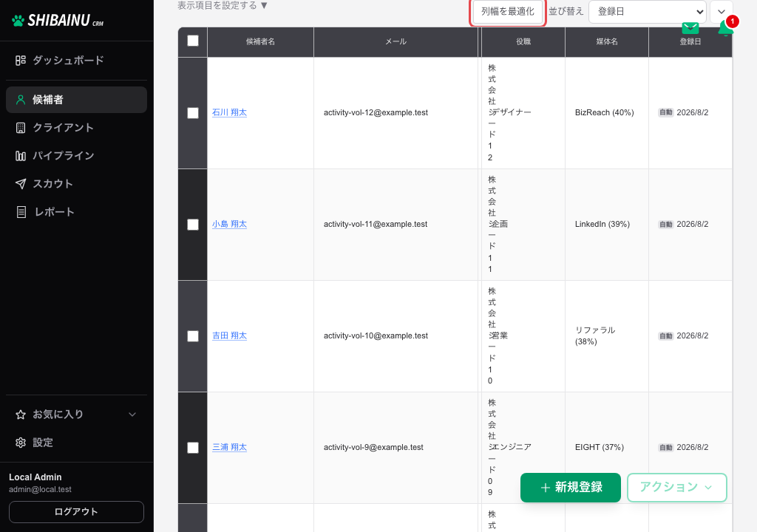Click plus icon on 新規登録 button
The width and height of the screenshot is (757, 532).
point(545,488)
